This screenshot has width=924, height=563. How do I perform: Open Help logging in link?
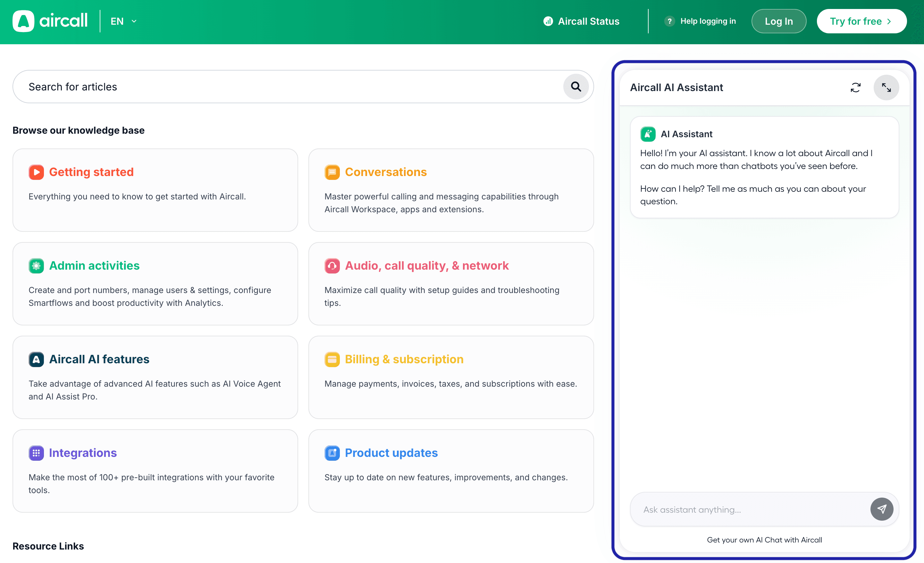708,21
